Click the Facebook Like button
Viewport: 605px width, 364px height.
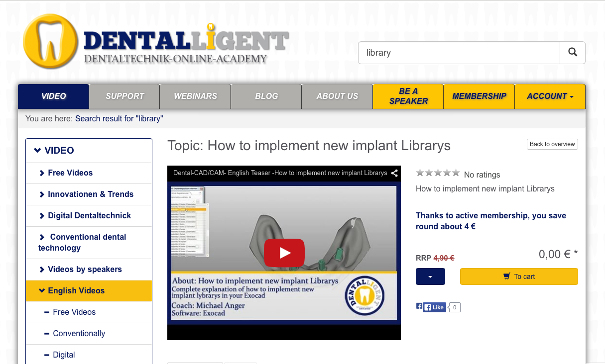tap(434, 307)
